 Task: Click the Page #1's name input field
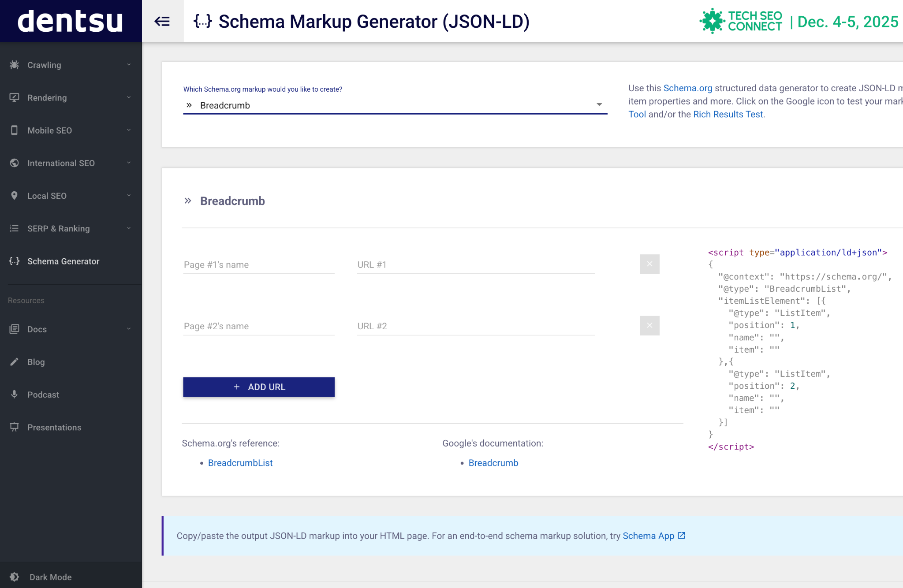tap(259, 264)
